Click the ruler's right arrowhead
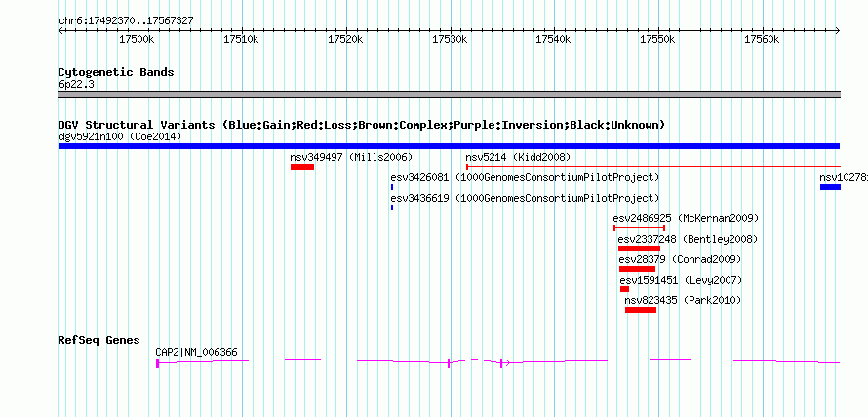The image size is (868, 417). (838, 30)
